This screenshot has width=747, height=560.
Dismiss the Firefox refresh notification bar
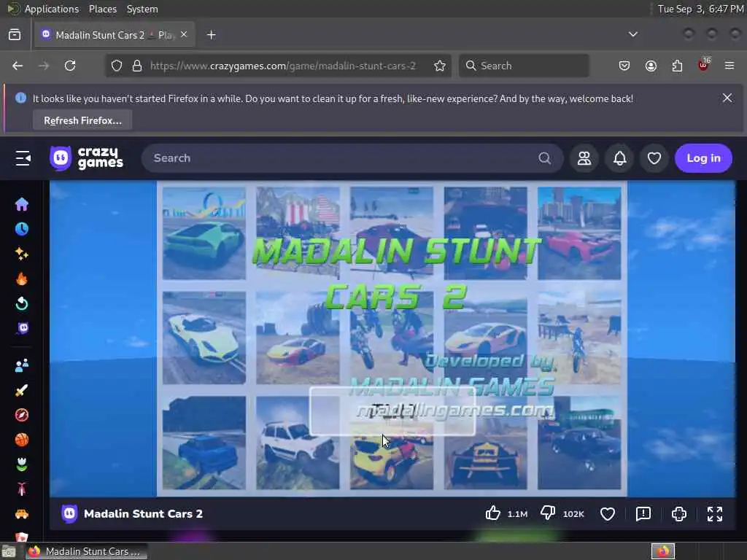(x=727, y=98)
